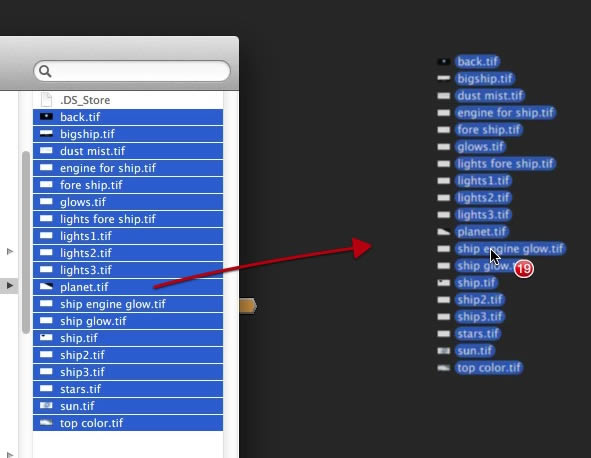Select sun.tif in the file list

pyautogui.click(x=128, y=406)
